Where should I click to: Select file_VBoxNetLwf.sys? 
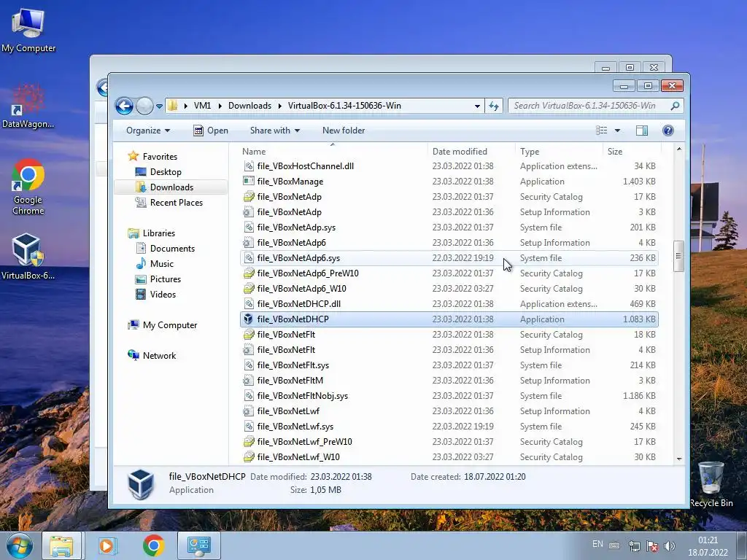pos(295,427)
